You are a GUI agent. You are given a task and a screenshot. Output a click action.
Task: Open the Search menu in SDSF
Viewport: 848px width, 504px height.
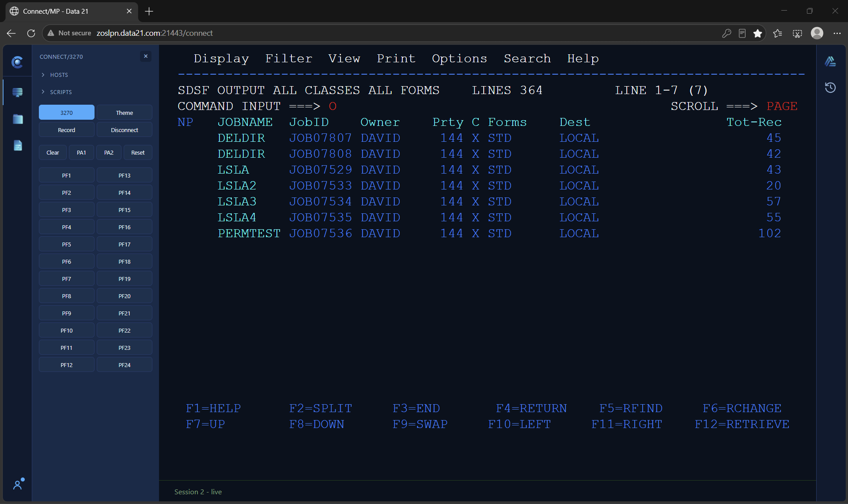pos(527,58)
